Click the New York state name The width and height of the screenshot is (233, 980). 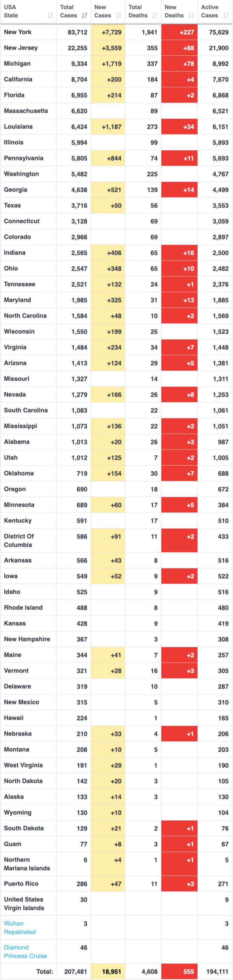(x=17, y=32)
